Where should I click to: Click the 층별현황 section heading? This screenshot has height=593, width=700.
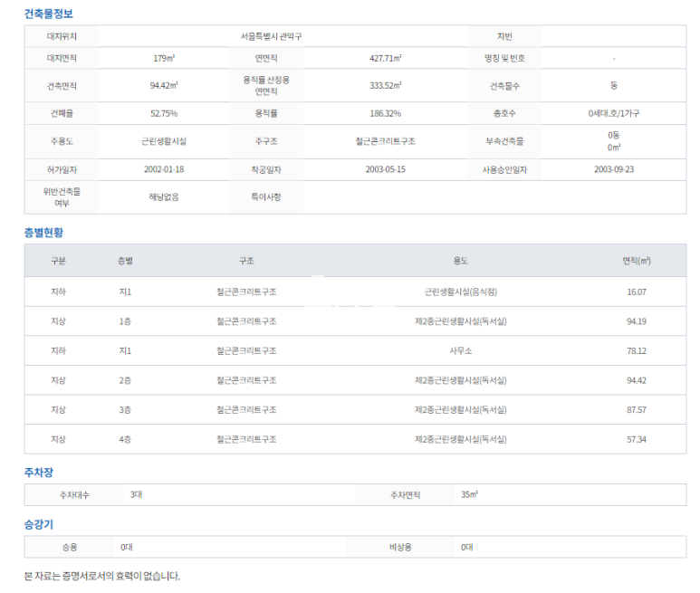coord(43,233)
